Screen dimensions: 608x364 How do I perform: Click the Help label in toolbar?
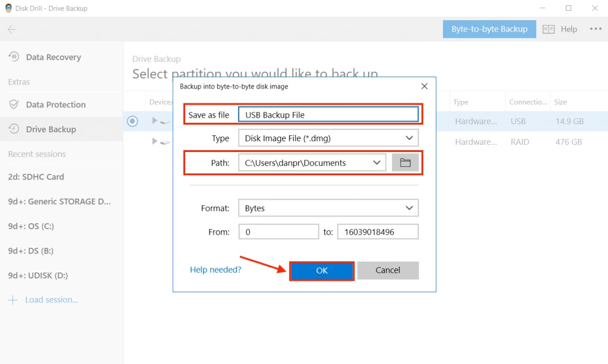pyautogui.click(x=569, y=29)
